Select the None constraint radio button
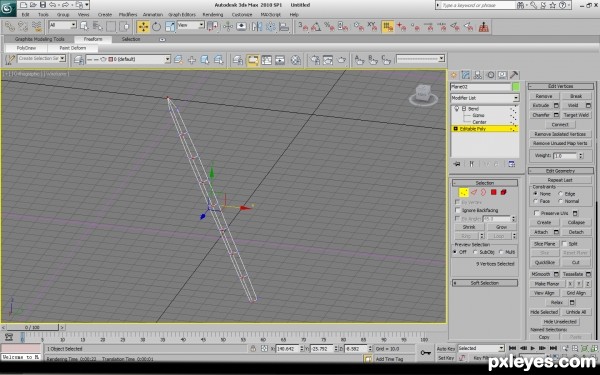This screenshot has width=600, height=375. tap(535, 194)
